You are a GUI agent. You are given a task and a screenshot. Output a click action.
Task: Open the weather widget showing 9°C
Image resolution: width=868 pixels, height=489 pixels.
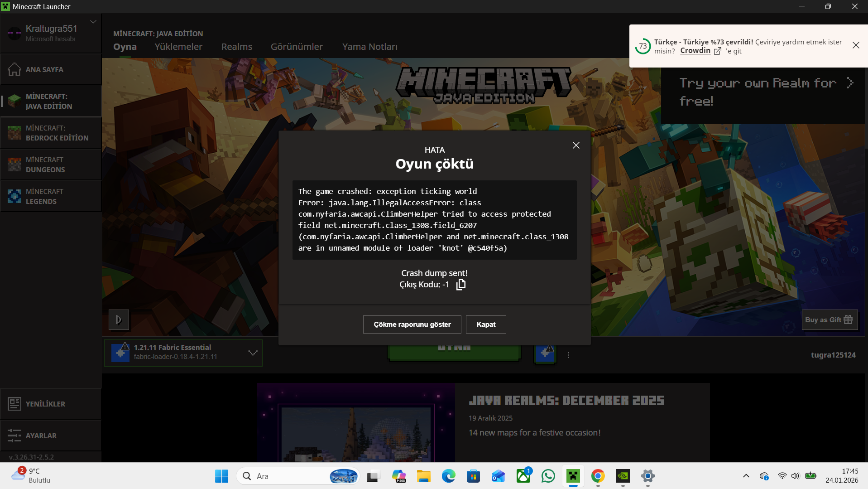31,476
